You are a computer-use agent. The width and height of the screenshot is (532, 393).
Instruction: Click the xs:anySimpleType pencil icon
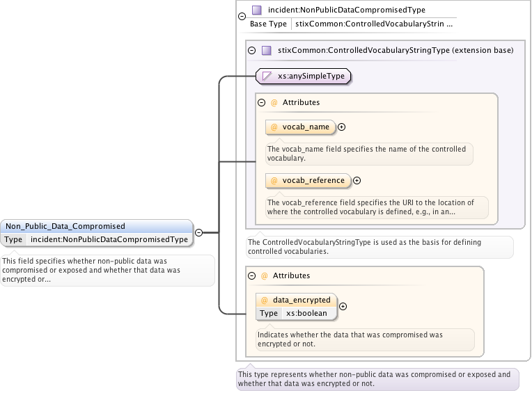pyautogui.click(x=267, y=76)
